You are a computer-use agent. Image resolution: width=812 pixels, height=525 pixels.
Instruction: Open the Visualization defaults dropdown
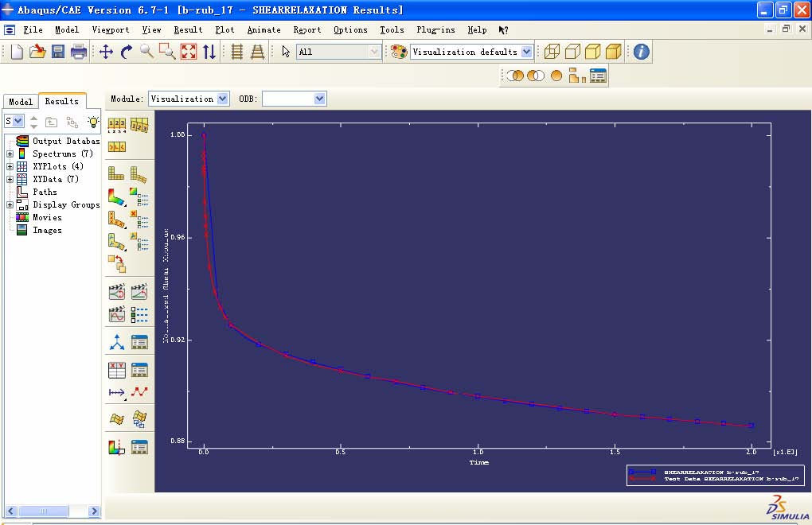click(526, 52)
